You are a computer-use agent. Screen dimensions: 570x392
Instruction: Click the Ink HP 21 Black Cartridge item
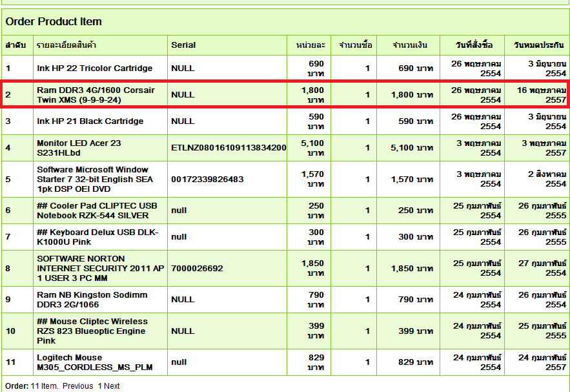pyautogui.click(x=90, y=121)
